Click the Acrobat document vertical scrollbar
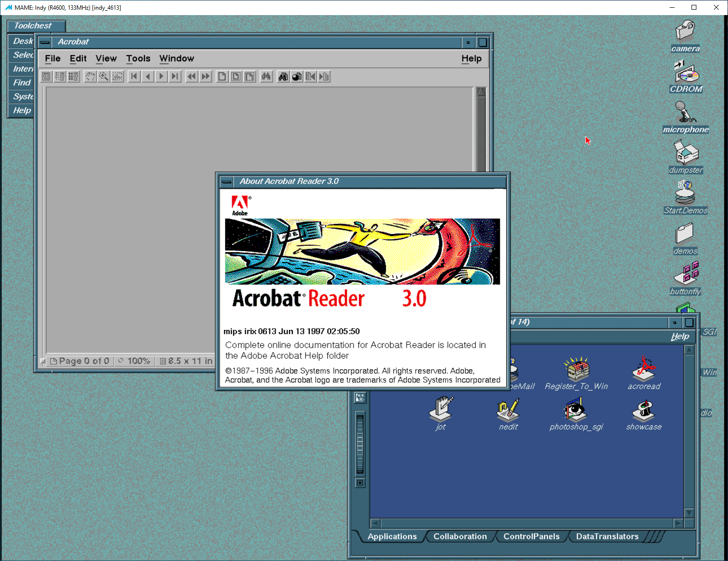This screenshot has height=561, width=728. [x=481, y=129]
